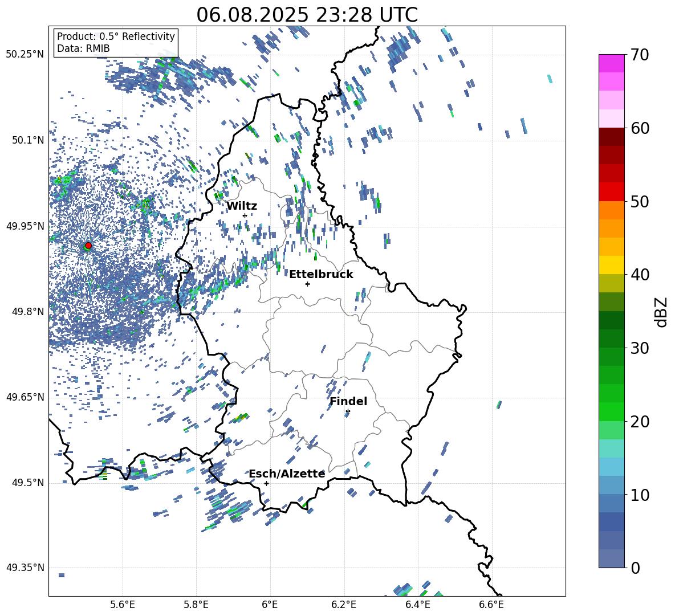
Task: Click the magenta colorbar segment below 70
Action: point(612,64)
